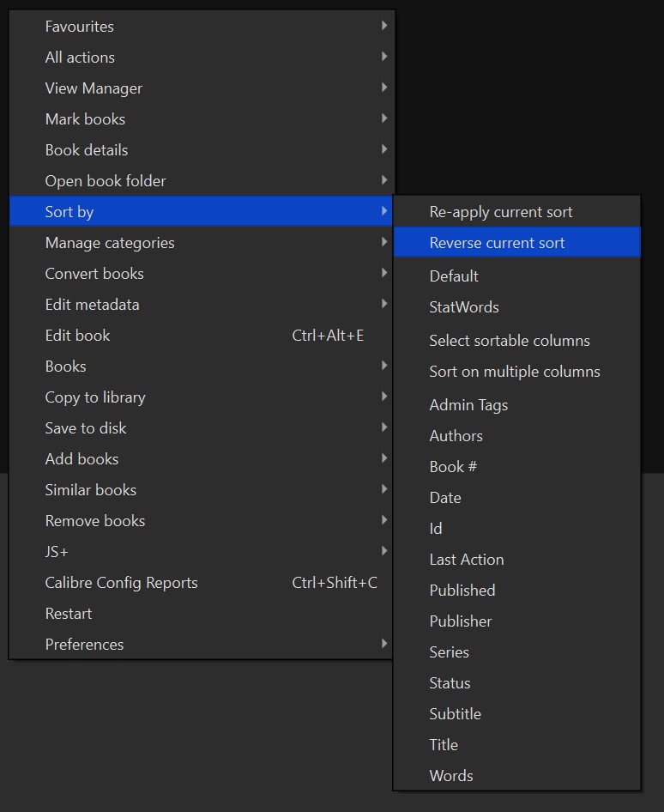
Task: Open the Convert books submenu
Action: [94, 274]
